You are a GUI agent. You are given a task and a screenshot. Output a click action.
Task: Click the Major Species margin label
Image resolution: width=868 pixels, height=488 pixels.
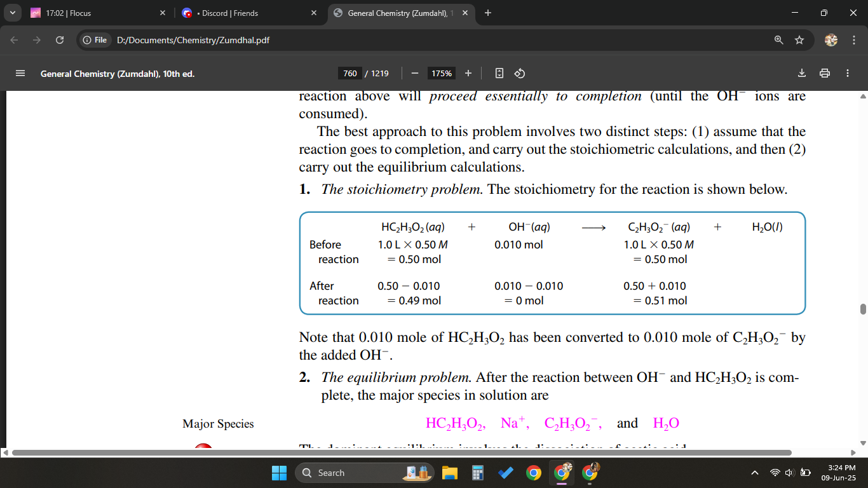coord(218,424)
